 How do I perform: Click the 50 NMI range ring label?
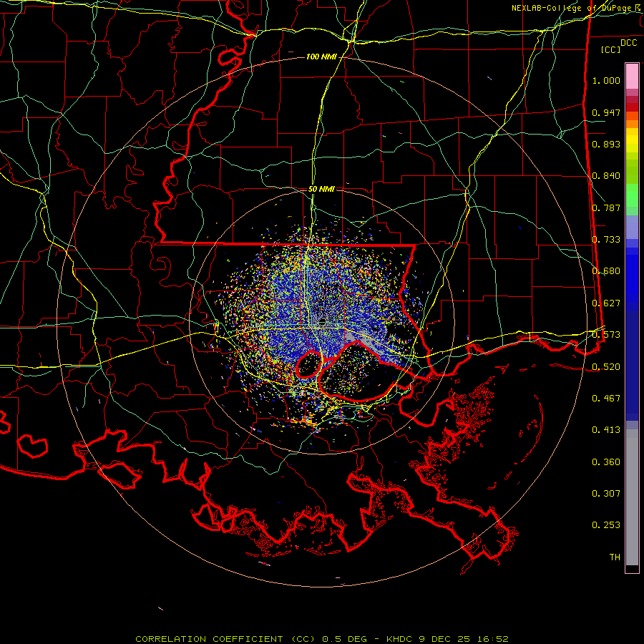[321, 189]
